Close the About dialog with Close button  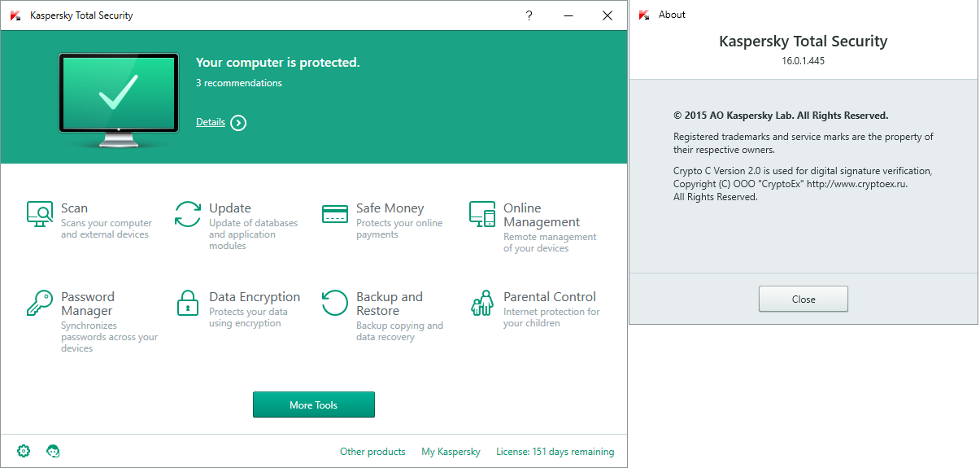tap(803, 299)
